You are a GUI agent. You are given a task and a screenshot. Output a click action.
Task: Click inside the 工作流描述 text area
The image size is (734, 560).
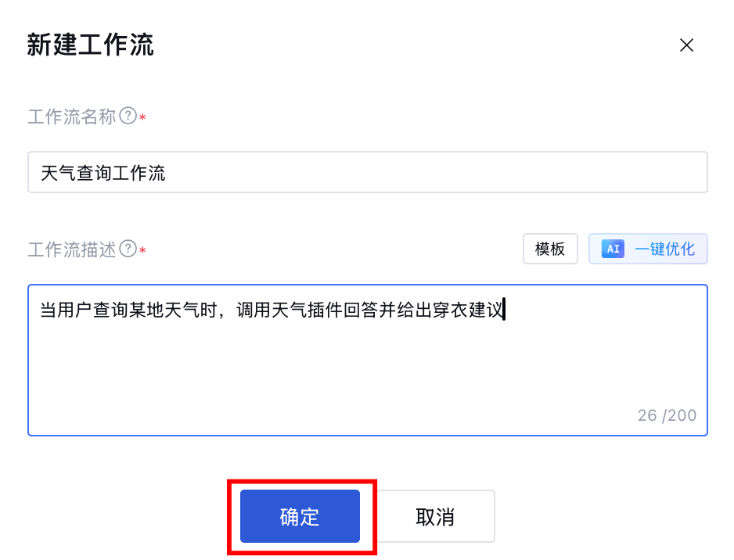point(367,360)
